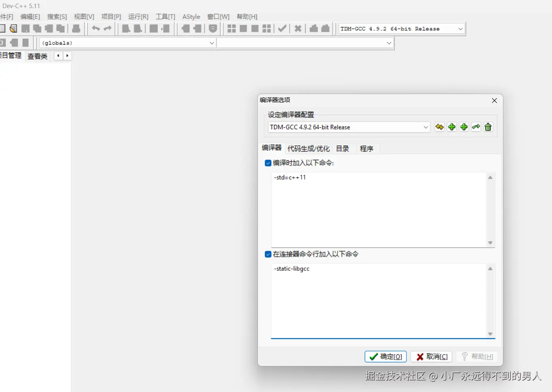This screenshot has height=392, width=552.
Task: Open the 视图[V] menu
Action: coord(84,17)
